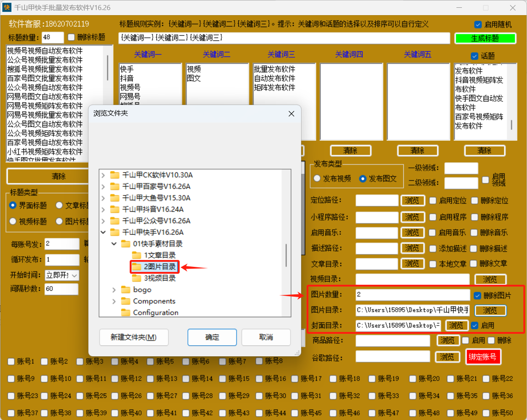Collapse the 01快手素材目录 tree node

point(114,243)
